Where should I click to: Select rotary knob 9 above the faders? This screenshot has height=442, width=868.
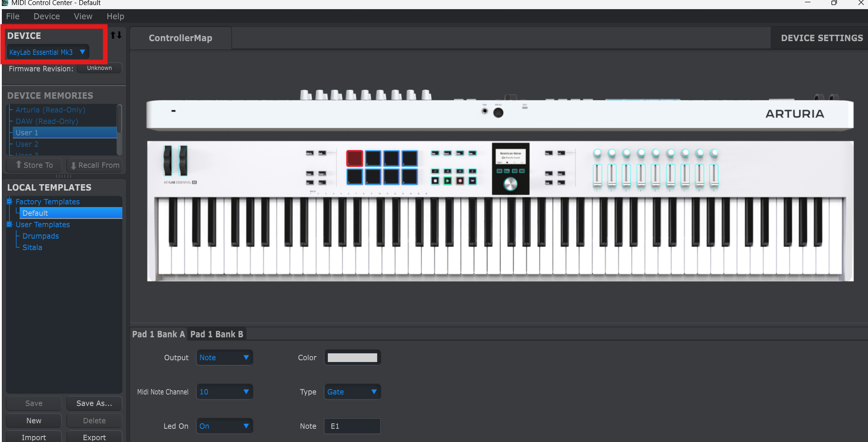click(714, 153)
